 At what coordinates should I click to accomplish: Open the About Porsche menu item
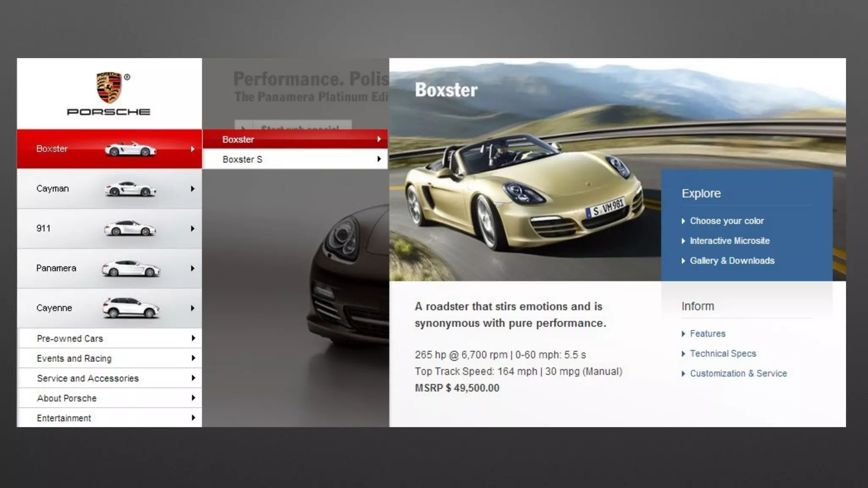pyautogui.click(x=67, y=398)
